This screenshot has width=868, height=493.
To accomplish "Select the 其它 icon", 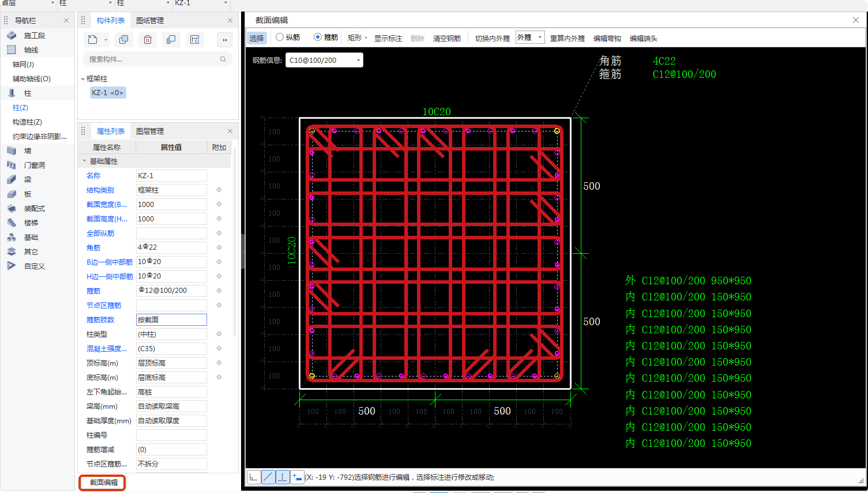I will (12, 251).
